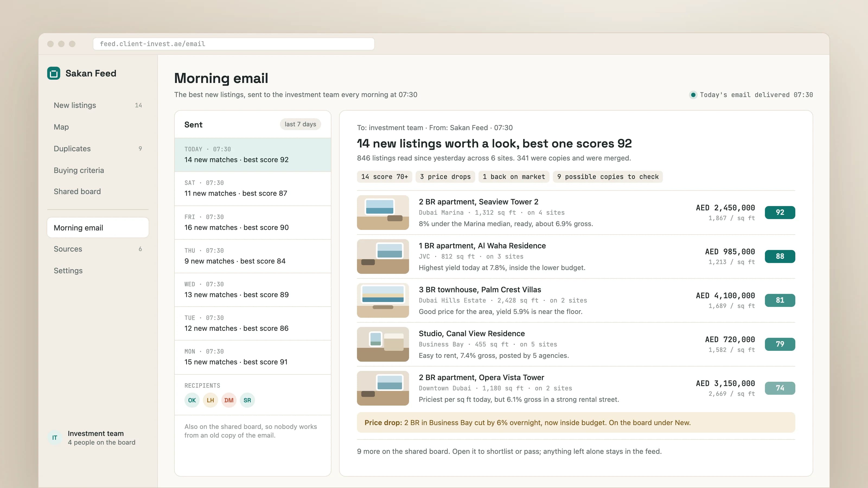Open the DM recipient avatar

[x=229, y=400]
